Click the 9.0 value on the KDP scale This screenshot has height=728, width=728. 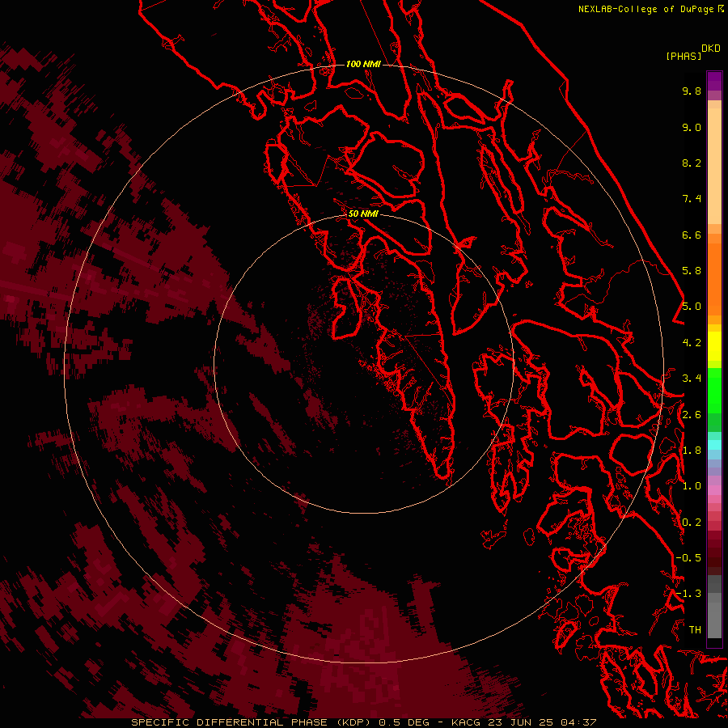tap(692, 127)
